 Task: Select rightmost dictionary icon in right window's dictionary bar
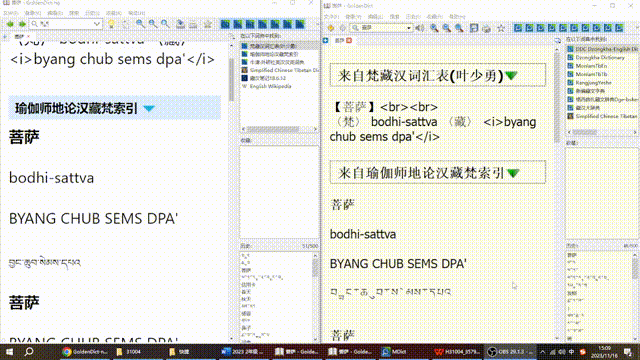619,28
